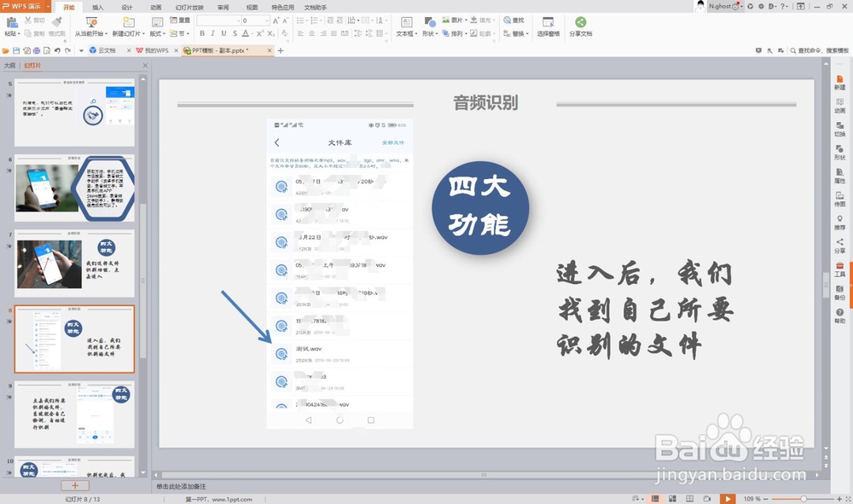Open the font size combo box

pyautogui.click(x=256, y=20)
